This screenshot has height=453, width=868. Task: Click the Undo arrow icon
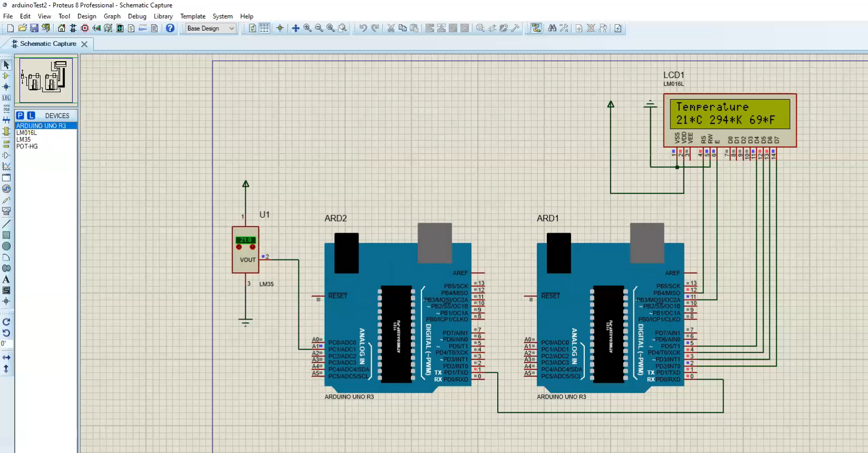363,28
